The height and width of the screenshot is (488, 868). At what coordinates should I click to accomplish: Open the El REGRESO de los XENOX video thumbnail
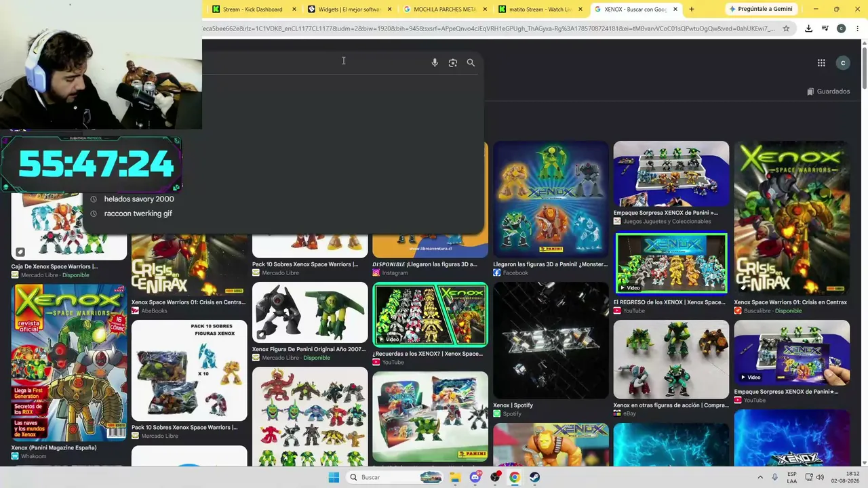click(671, 264)
